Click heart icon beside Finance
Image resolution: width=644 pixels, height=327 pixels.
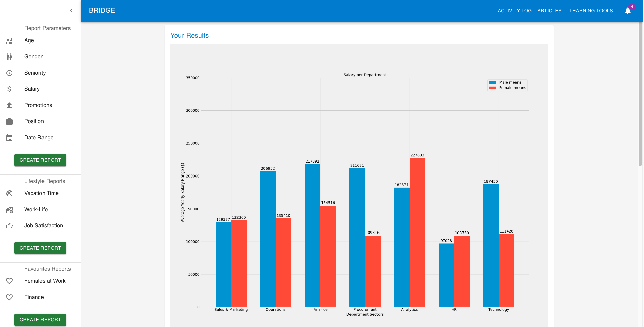point(9,297)
